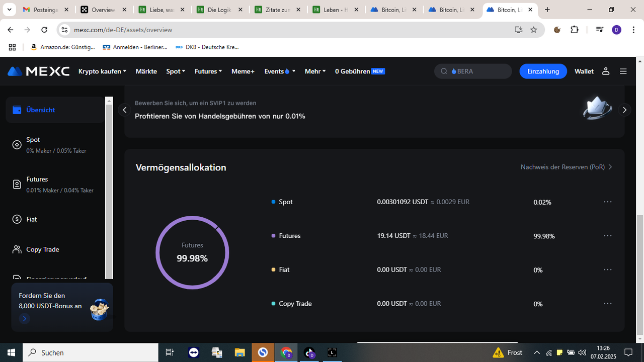
Task: Open the user profile icon
Action: 606,71
